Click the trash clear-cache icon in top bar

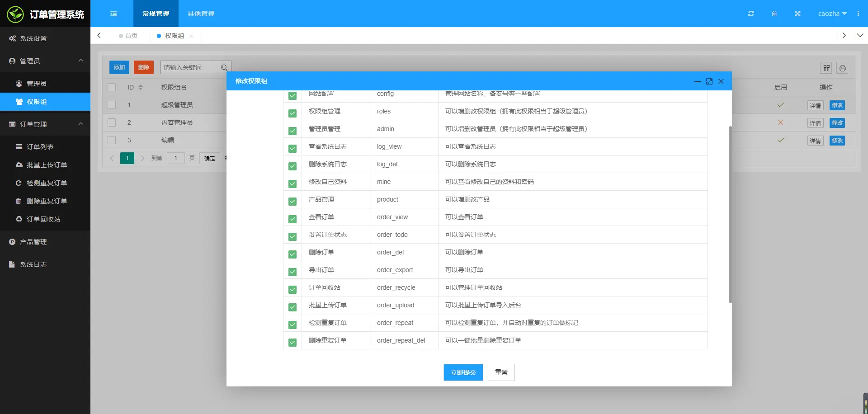(x=774, y=14)
